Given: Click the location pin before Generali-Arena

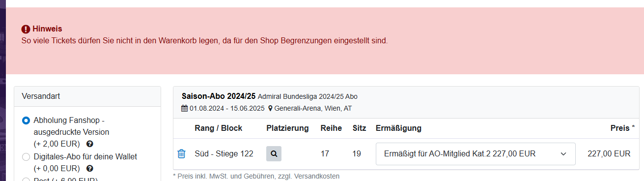Looking at the screenshot, I should 270,108.
